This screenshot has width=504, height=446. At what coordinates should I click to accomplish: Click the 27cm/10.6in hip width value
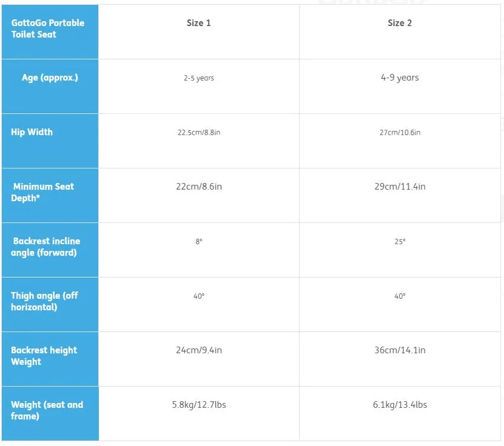[400, 132]
